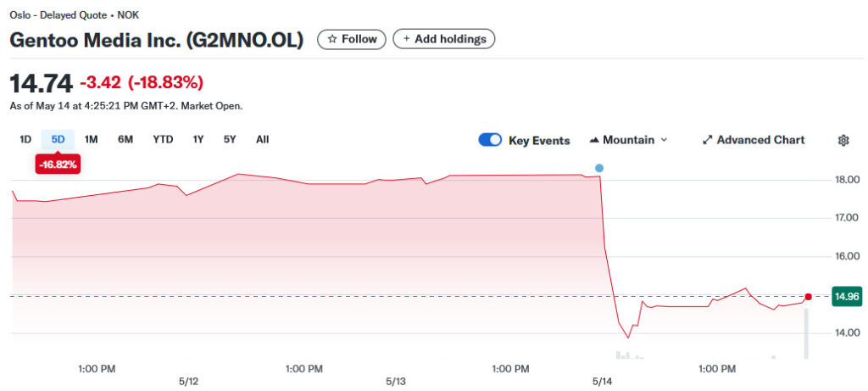Show All time price history

click(x=263, y=139)
